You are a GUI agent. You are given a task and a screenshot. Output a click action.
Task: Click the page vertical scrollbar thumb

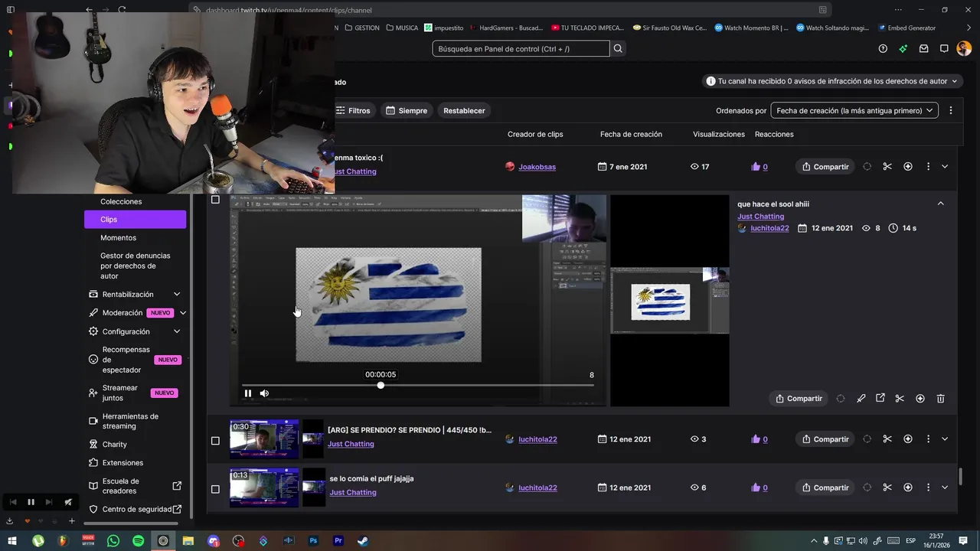coord(960,477)
